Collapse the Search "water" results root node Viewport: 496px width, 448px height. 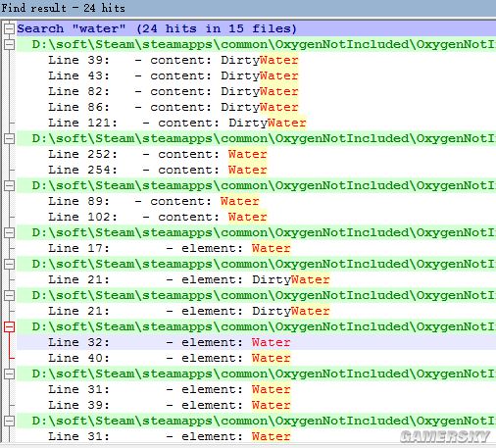pos(9,28)
